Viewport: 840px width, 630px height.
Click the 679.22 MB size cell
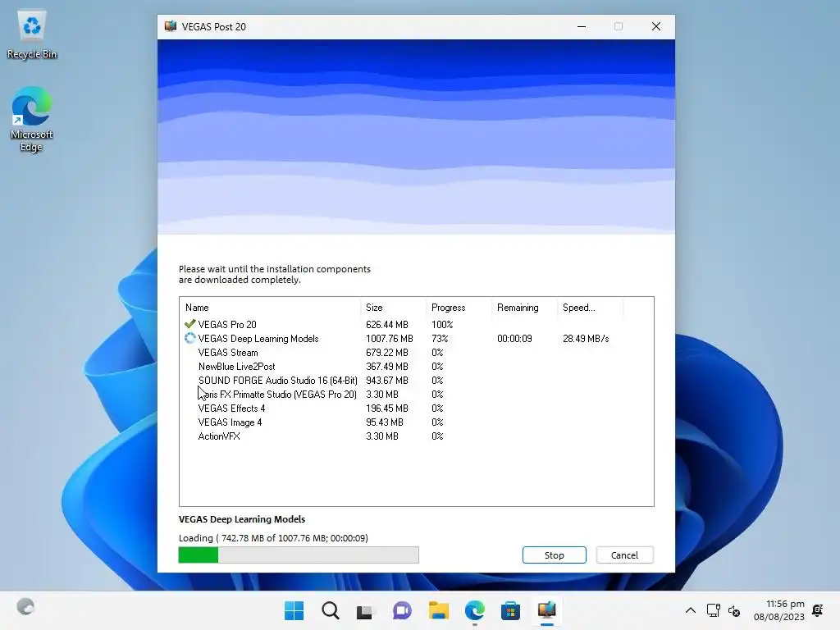[x=387, y=353]
